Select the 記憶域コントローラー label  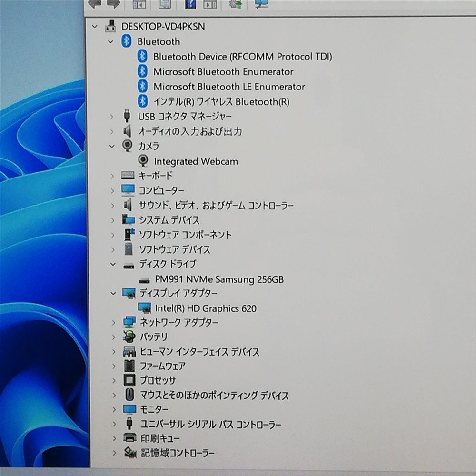178,453
